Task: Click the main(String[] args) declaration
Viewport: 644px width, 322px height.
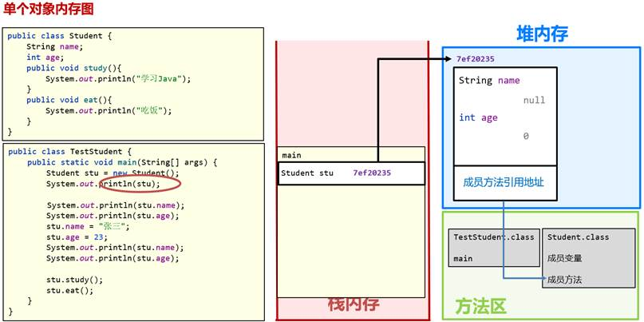Action: 122,162
